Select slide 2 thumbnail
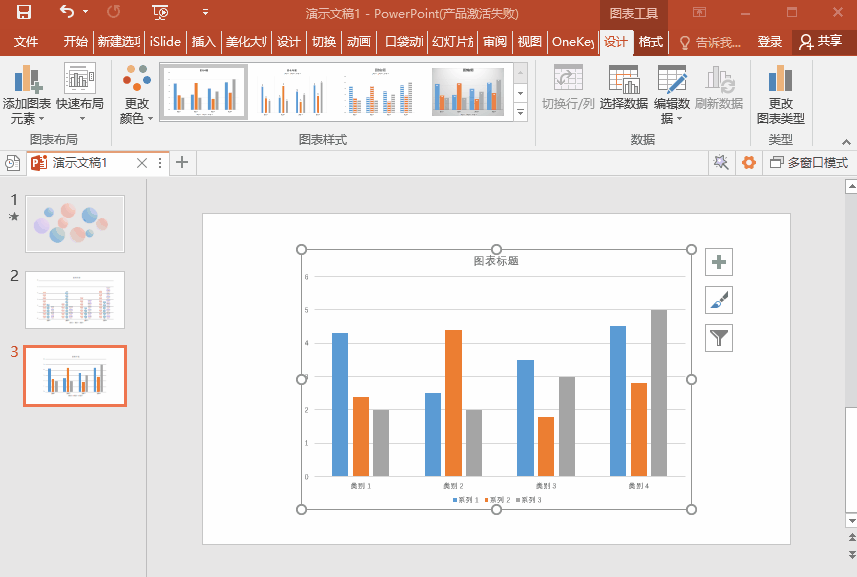 75,300
